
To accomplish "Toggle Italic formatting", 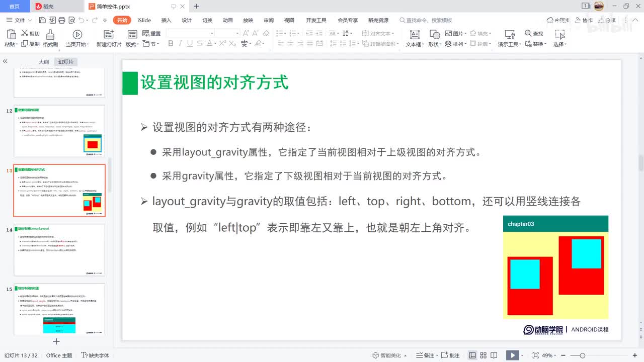I will tap(180, 44).
